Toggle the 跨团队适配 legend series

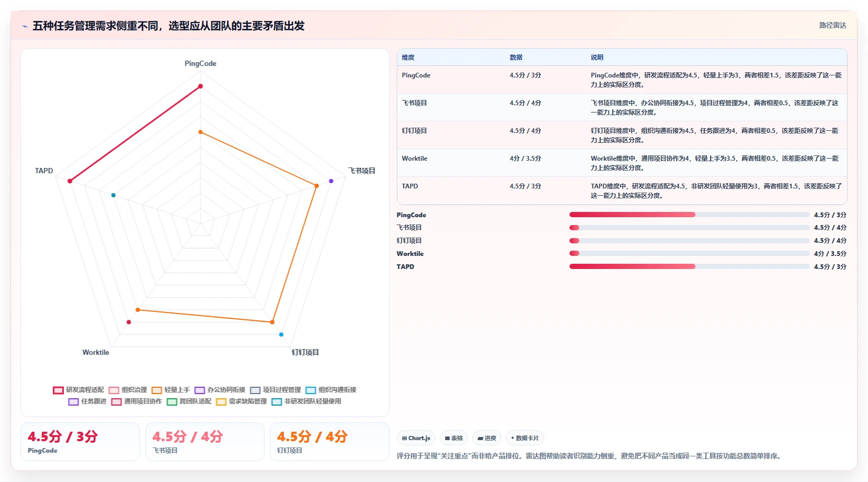189,401
